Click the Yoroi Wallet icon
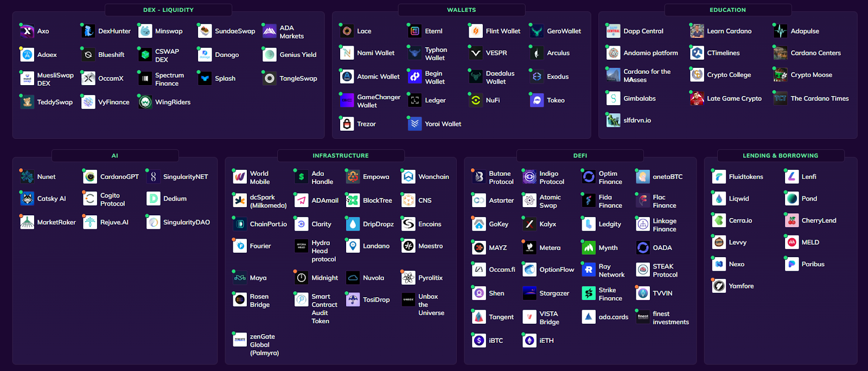 415,124
